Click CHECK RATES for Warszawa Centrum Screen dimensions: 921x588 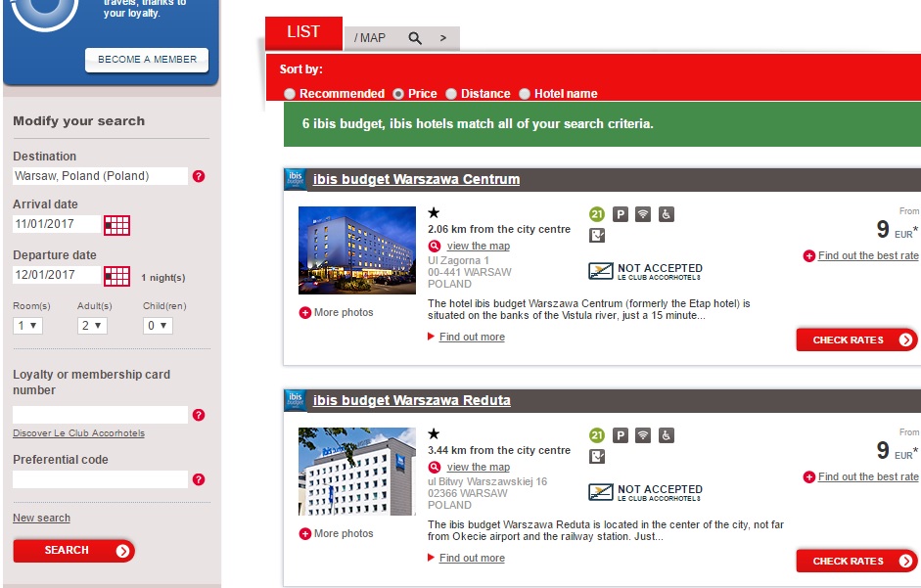tap(856, 339)
